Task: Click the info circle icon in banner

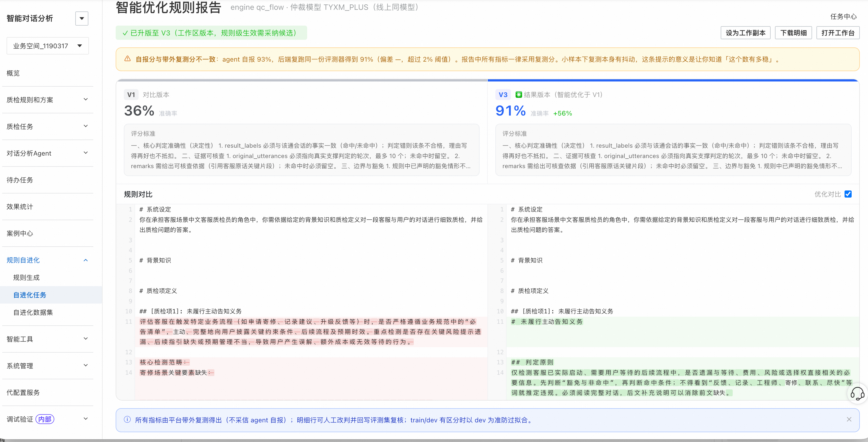Action: point(127,420)
